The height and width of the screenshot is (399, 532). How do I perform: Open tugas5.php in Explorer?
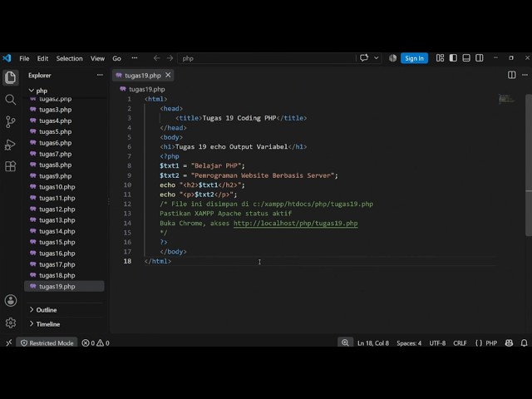(x=56, y=131)
